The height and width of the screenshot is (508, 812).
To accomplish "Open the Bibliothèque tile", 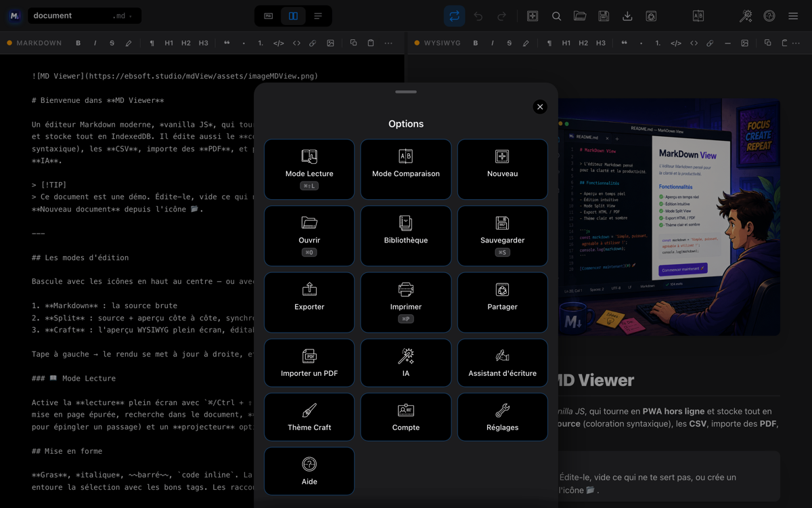I will (406, 236).
